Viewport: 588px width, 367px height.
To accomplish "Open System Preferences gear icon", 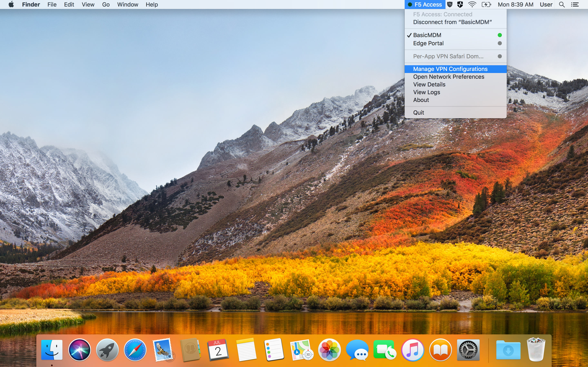I will [x=468, y=350].
